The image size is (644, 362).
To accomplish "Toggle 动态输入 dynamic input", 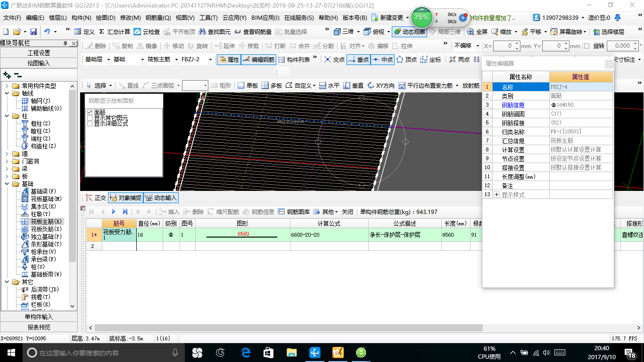I will point(161,198).
